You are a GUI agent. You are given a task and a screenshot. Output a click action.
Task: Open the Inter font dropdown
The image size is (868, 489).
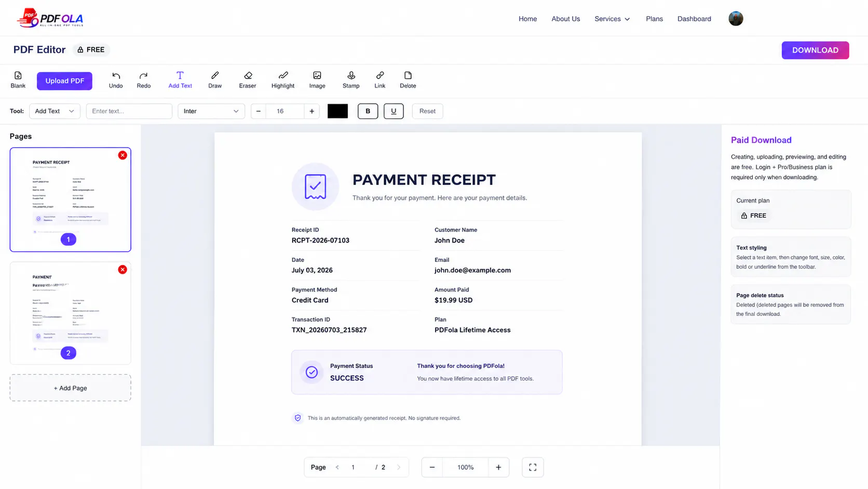tap(211, 111)
